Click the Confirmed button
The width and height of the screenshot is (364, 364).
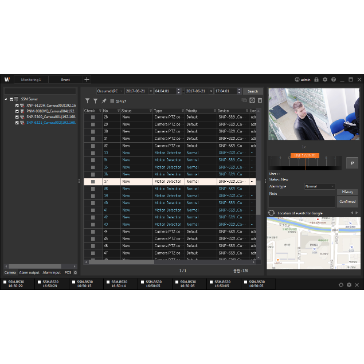pos(347,202)
